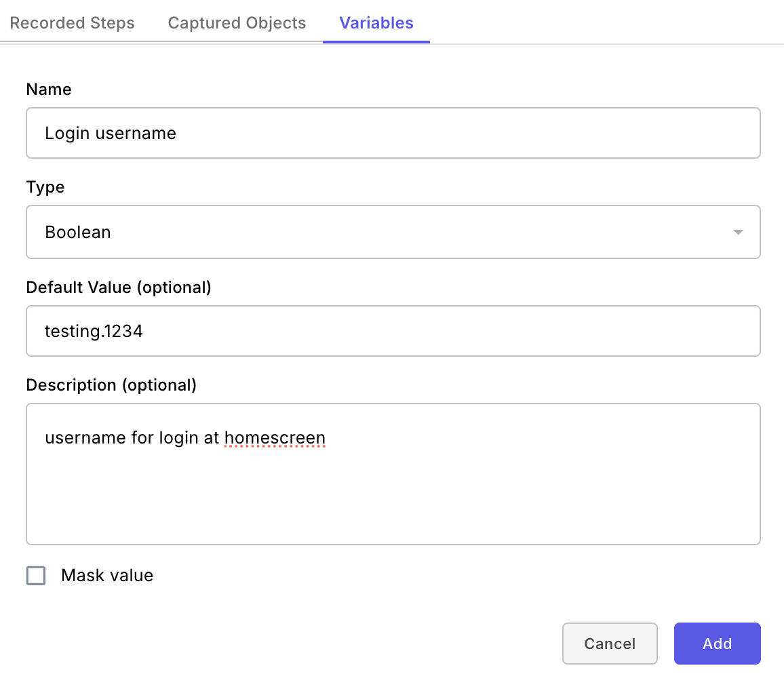Click the Type field label
784x689 pixels.
point(45,187)
